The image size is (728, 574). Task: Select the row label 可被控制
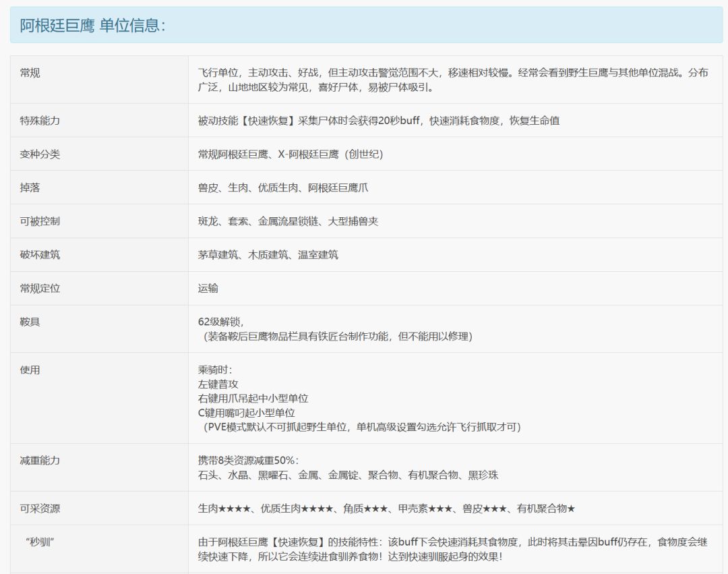40,221
